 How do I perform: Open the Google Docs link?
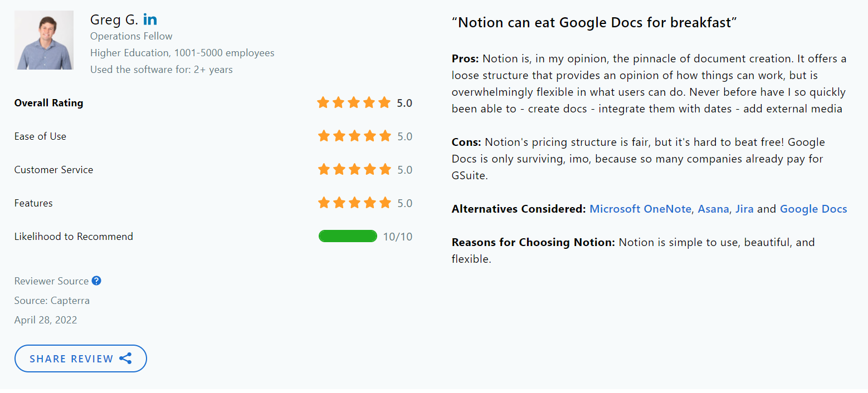[x=813, y=209]
